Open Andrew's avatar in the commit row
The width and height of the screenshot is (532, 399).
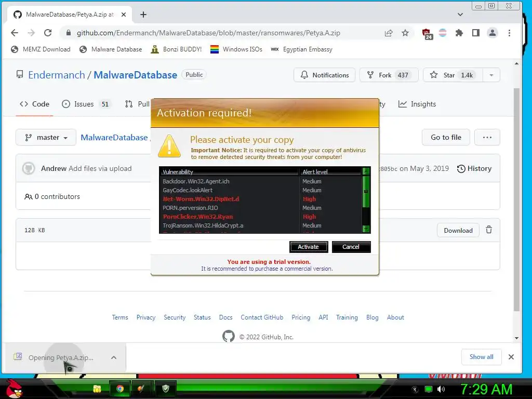click(29, 169)
